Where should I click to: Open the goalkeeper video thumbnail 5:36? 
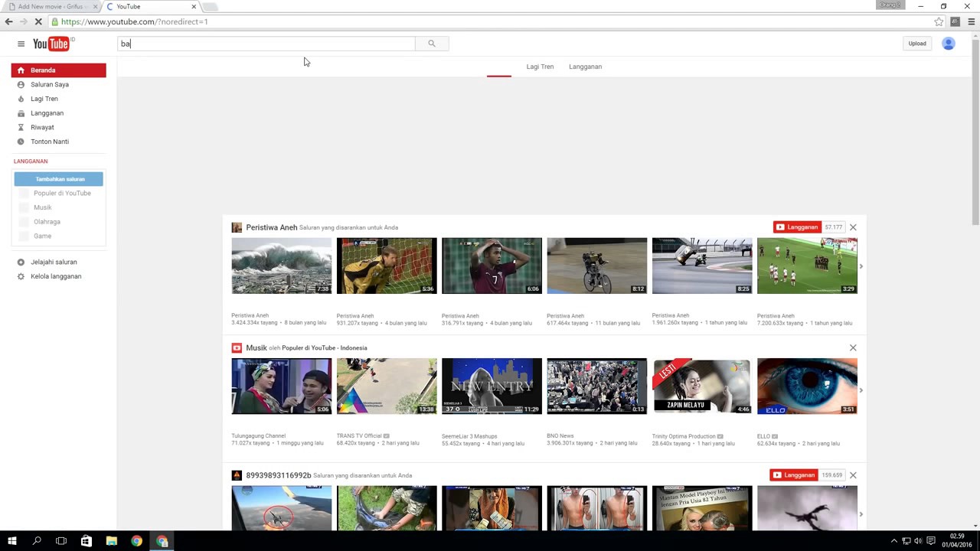point(387,266)
